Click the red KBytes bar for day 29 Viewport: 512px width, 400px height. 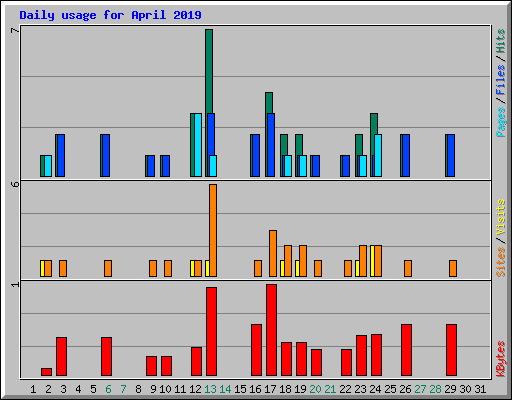coord(451,350)
